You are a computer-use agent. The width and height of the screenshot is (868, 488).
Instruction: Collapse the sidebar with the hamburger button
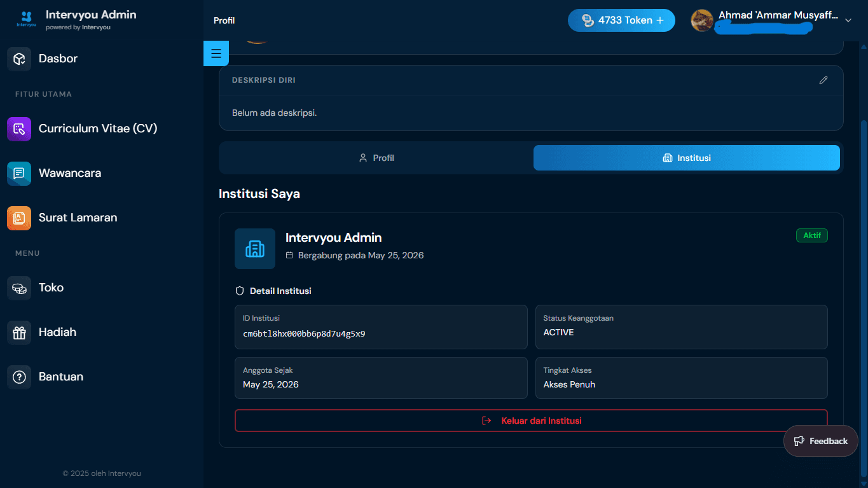click(216, 53)
